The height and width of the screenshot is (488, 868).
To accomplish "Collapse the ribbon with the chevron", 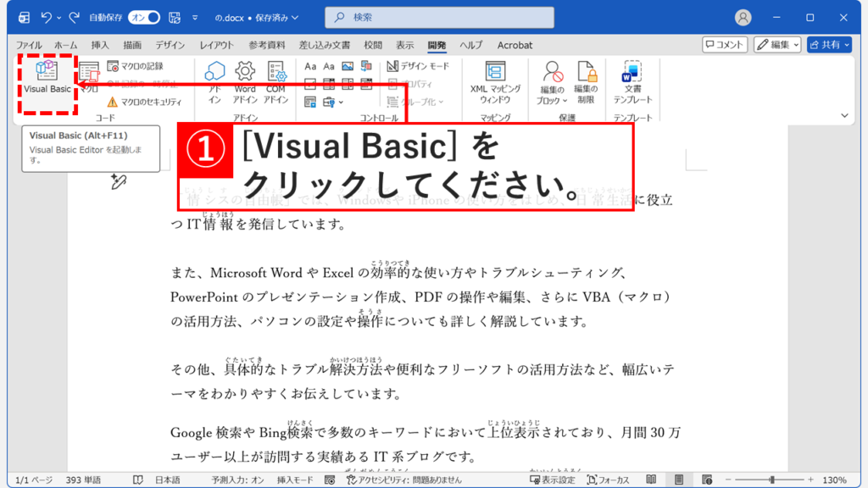I will tap(844, 115).
